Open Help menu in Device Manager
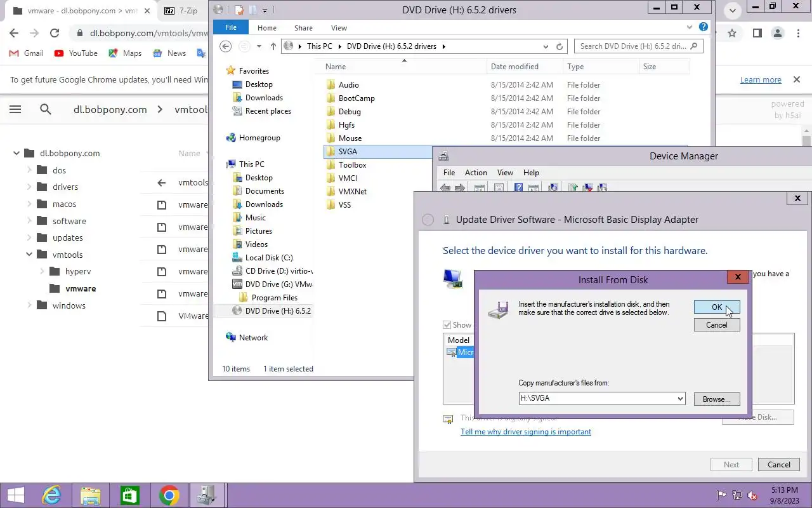 pos(531,173)
